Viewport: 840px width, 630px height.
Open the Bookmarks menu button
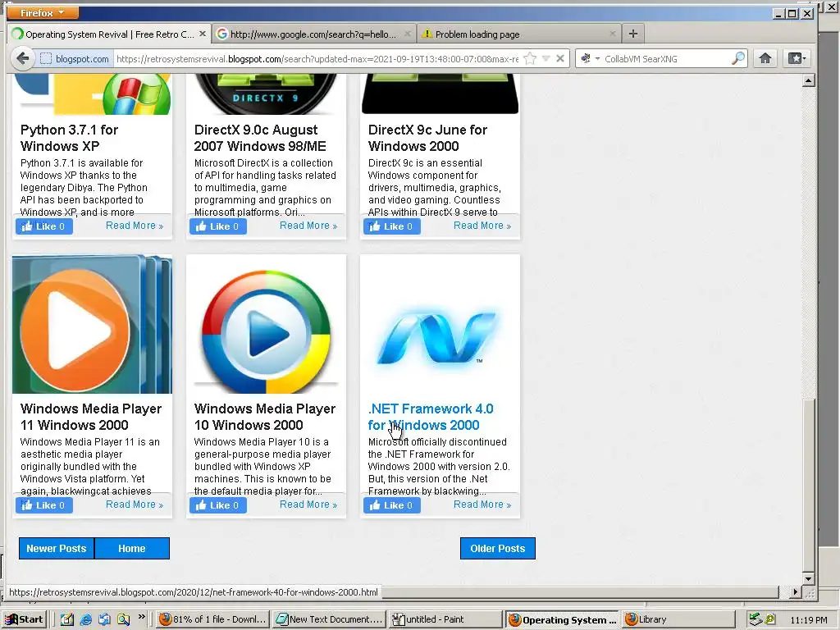click(796, 58)
